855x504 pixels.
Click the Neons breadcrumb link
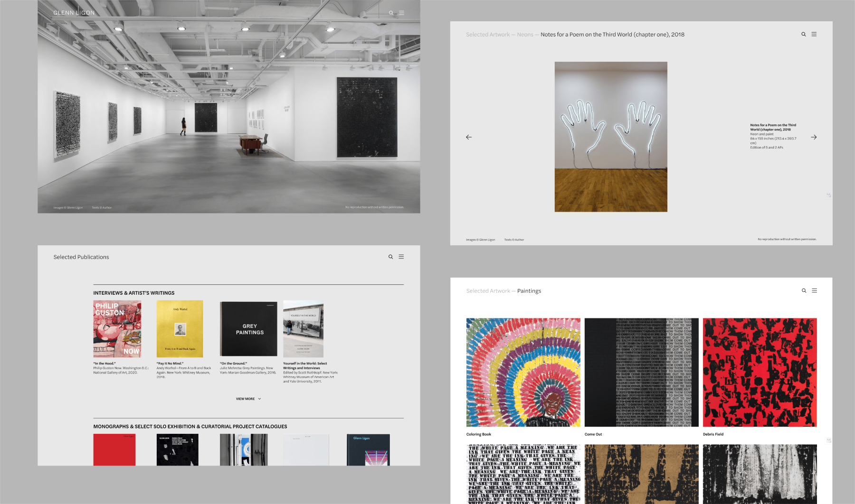click(x=525, y=35)
